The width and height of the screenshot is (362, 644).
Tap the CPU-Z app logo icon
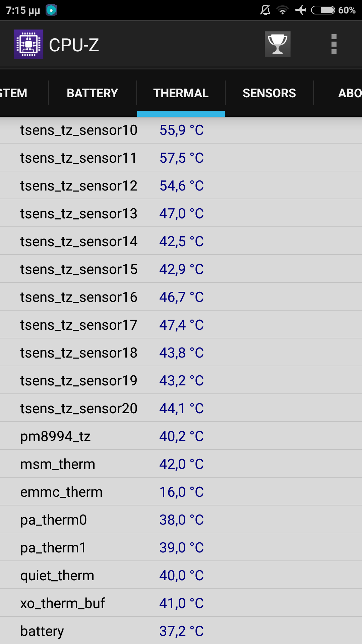coord(28,44)
